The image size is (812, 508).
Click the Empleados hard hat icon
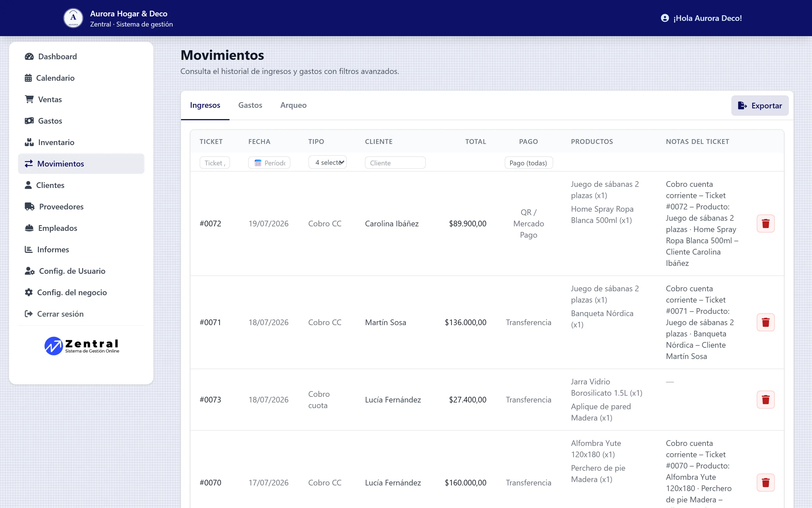coord(29,228)
